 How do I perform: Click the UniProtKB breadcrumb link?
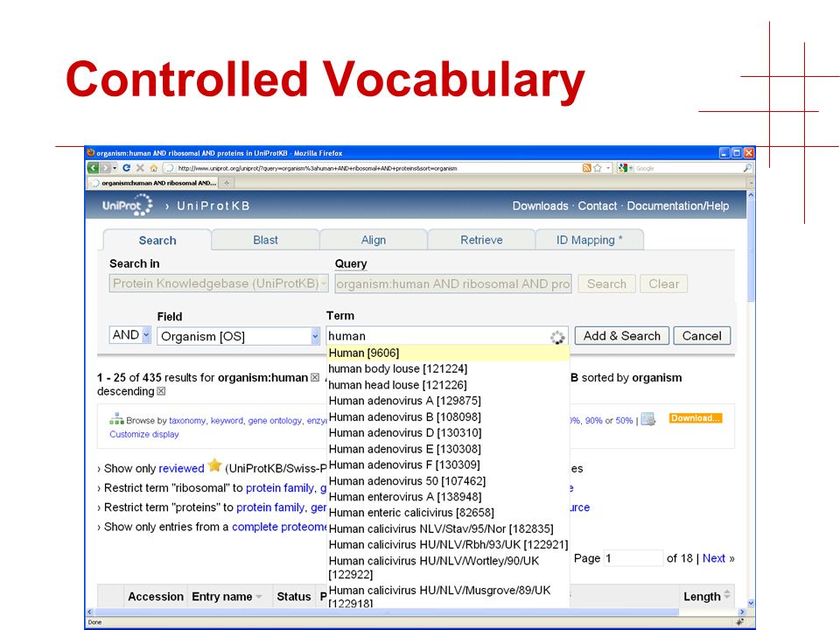pos(213,206)
